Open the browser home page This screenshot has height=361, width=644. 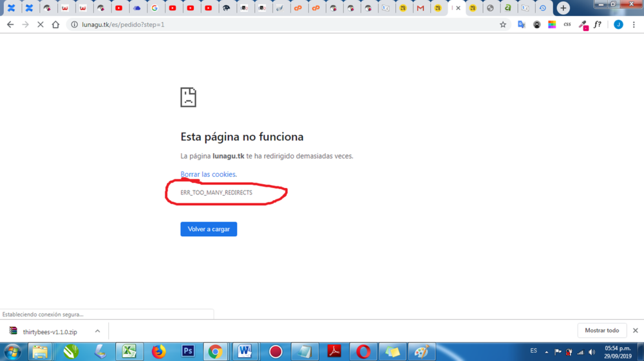click(55, 24)
